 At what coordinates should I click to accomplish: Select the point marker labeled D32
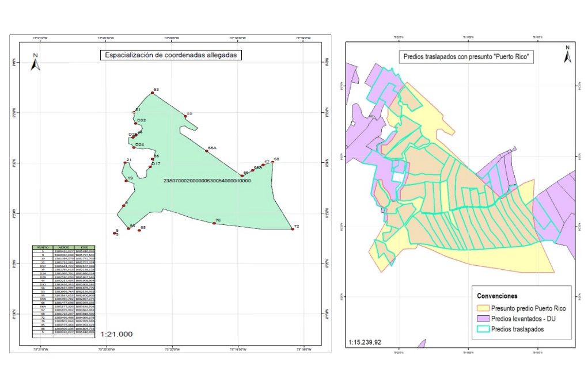pyautogui.click(x=136, y=124)
